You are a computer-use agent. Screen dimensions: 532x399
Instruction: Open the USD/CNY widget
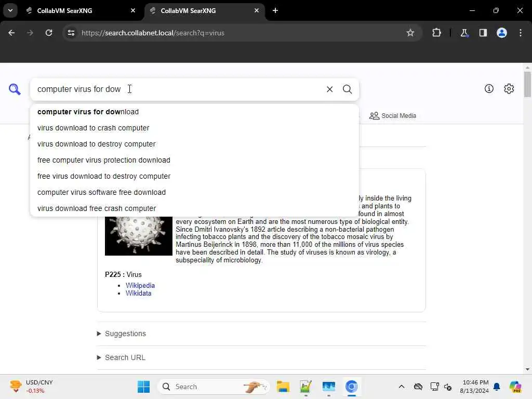point(31,387)
